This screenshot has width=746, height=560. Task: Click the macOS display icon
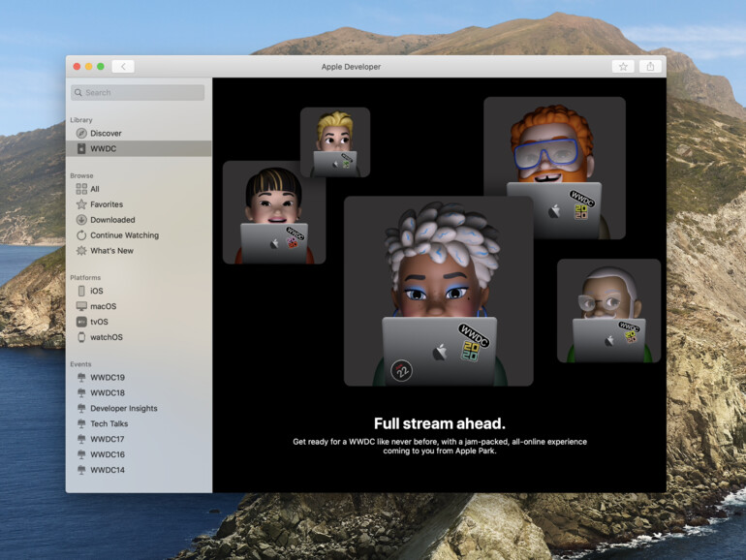[81, 306]
